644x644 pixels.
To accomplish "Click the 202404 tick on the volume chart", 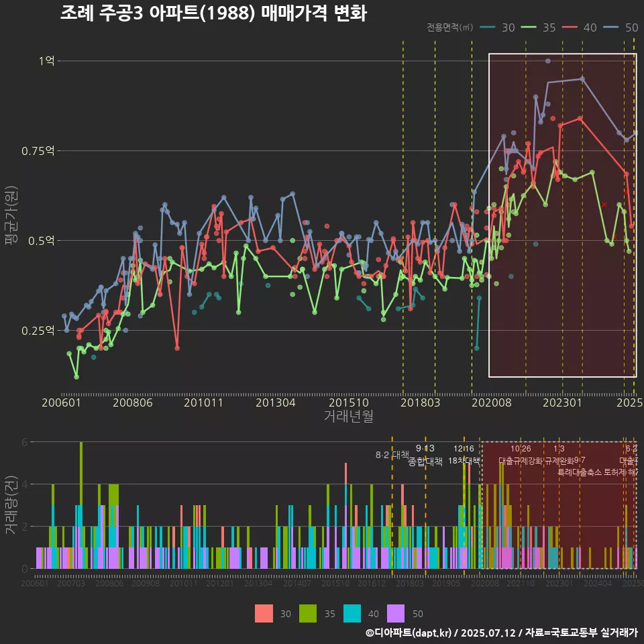I will [x=598, y=583].
